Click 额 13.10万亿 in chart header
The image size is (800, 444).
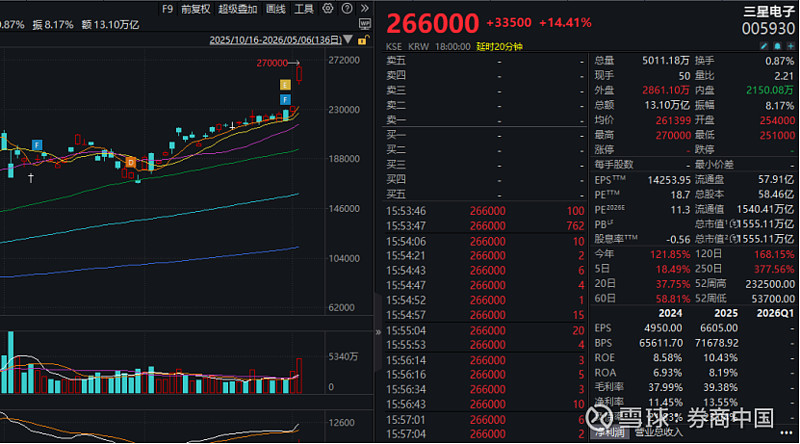click(x=110, y=24)
